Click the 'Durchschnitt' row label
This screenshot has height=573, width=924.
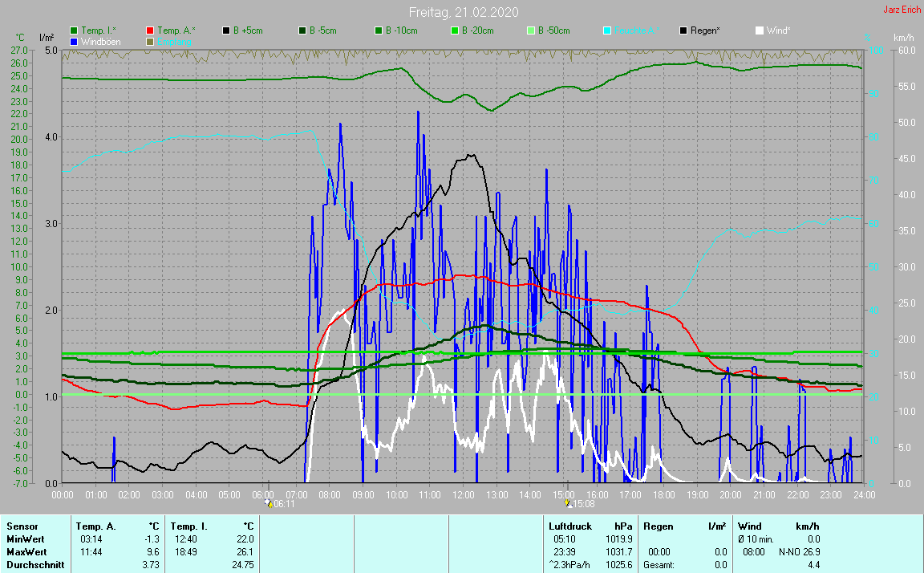click(x=35, y=565)
